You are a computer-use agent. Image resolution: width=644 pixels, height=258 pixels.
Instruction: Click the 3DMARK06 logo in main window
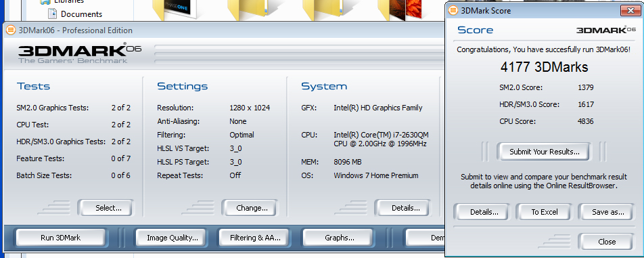(80, 53)
